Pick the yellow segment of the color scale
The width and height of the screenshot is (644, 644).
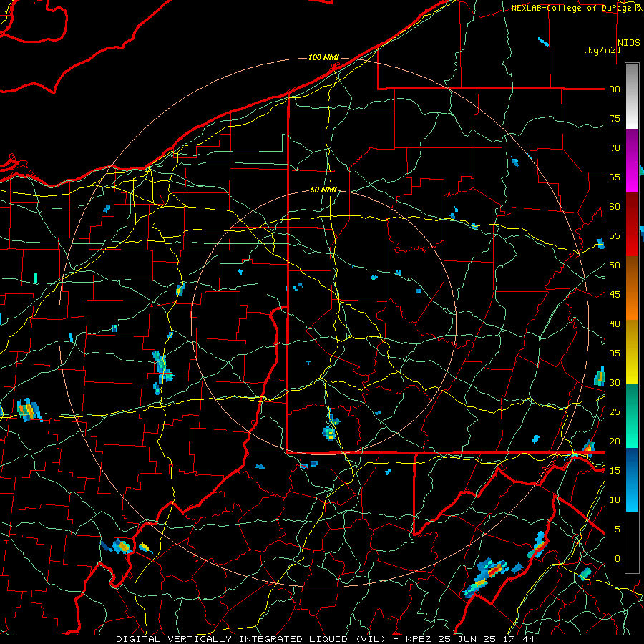click(632, 352)
